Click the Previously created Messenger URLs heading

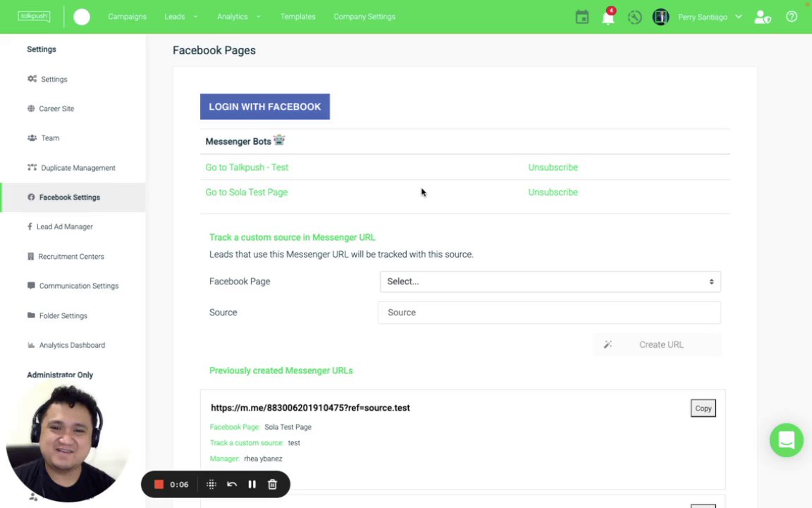pos(281,370)
